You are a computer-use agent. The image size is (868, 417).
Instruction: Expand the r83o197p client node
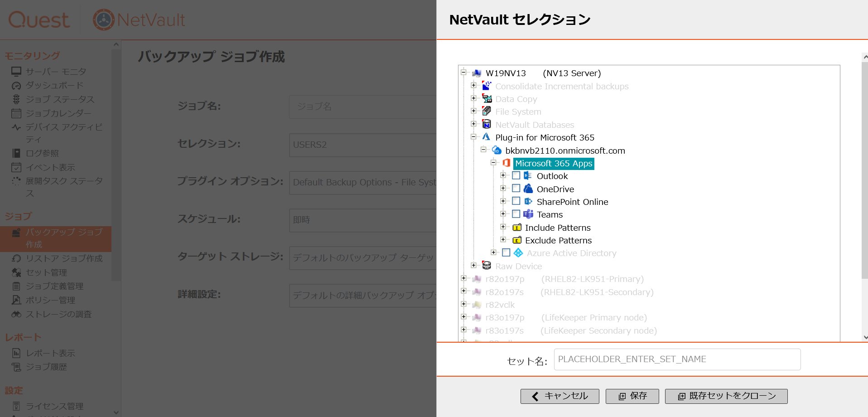[463, 317]
